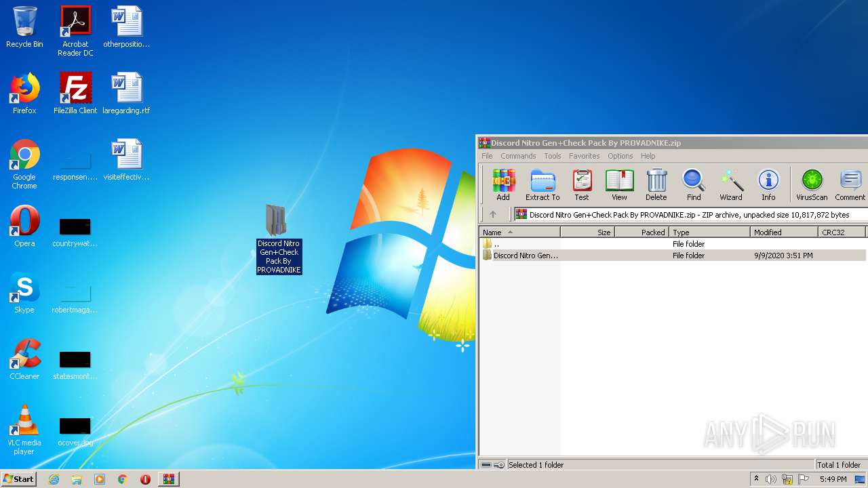This screenshot has height=488, width=868.
Task: Click the archive path address field
Action: tap(690, 214)
